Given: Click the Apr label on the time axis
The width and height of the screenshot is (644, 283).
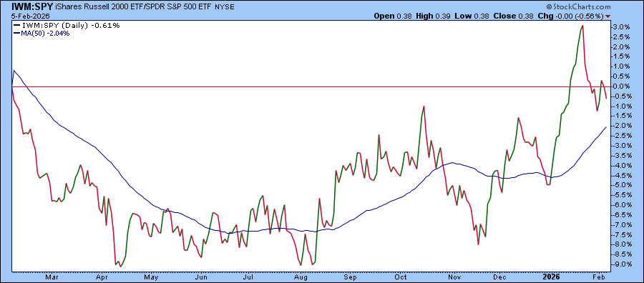Looking at the screenshot, I should pos(101,277).
